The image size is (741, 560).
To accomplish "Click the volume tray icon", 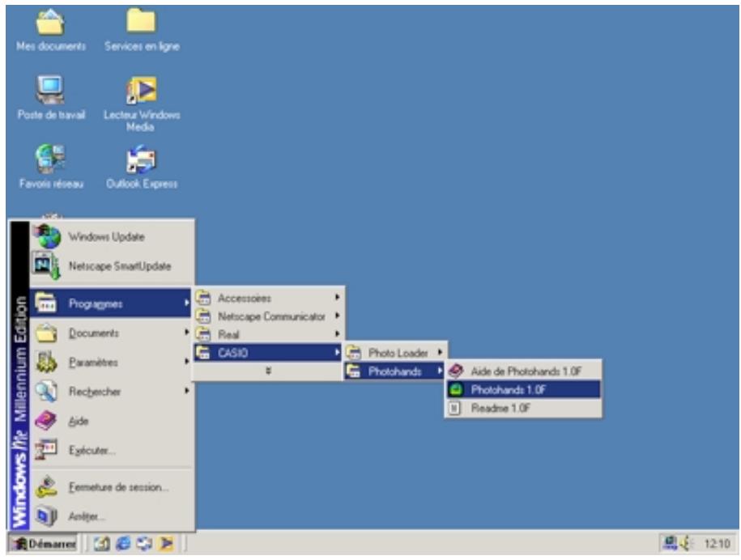I will (x=686, y=544).
